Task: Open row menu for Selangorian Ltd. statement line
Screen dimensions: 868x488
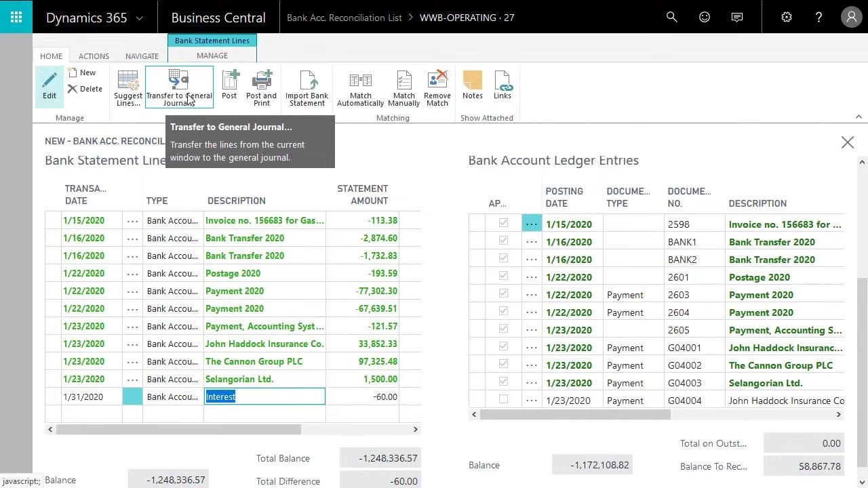Action: pyautogui.click(x=132, y=379)
